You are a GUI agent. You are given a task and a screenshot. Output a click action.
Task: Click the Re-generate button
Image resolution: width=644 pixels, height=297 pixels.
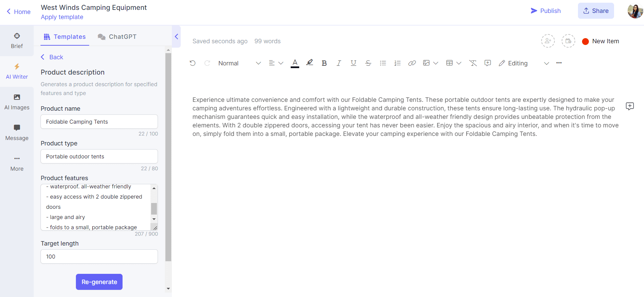pyautogui.click(x=99, y=282)
